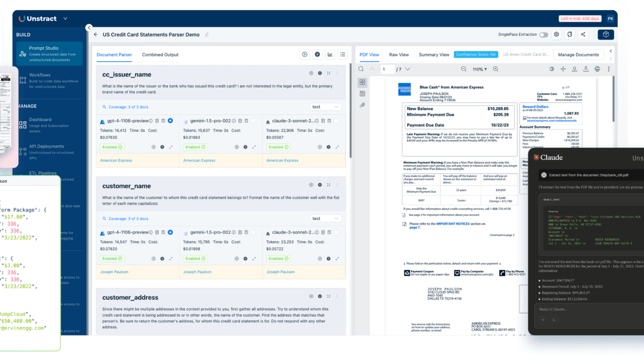Click the PDF page number field
The width and height of the screenshot is (644, 358).
pos(388,69)
